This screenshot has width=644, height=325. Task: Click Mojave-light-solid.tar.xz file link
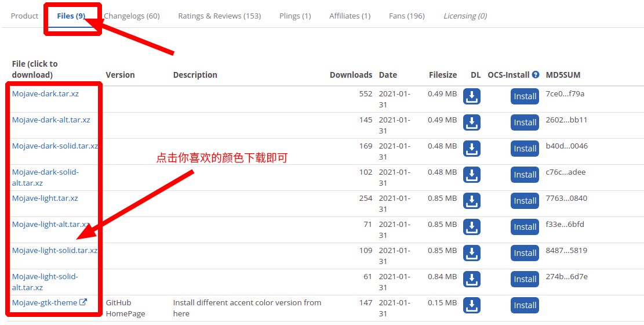pyautogui.click(x=54, y=251)
